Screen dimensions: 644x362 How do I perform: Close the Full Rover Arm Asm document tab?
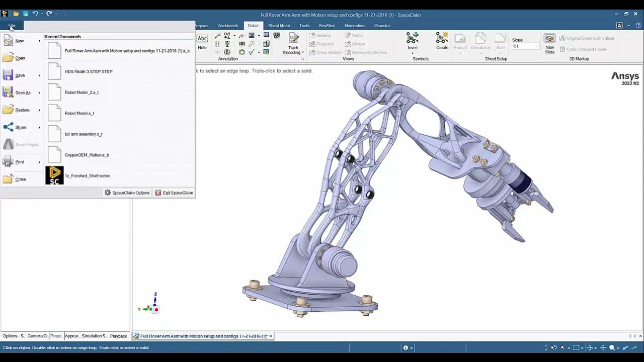point(271,336)
